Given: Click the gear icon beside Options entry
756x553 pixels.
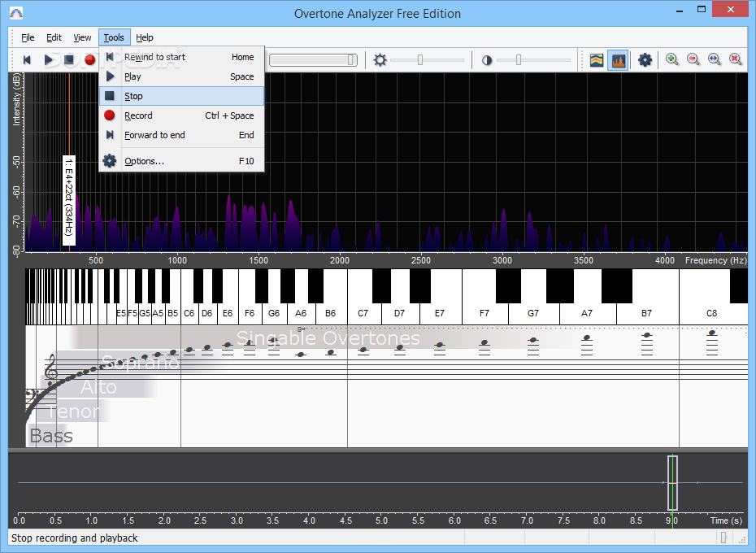Looking at the screenshot, I should pos(110,161).
